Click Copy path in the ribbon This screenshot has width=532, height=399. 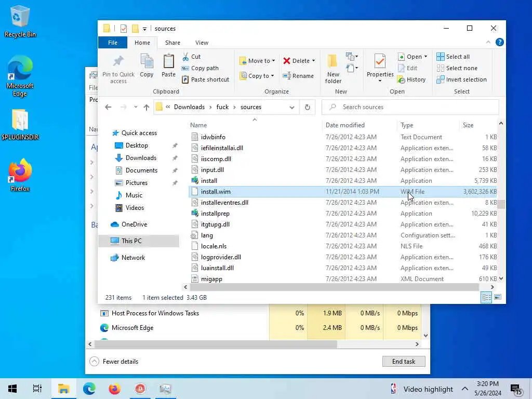(x=200, y=68)
